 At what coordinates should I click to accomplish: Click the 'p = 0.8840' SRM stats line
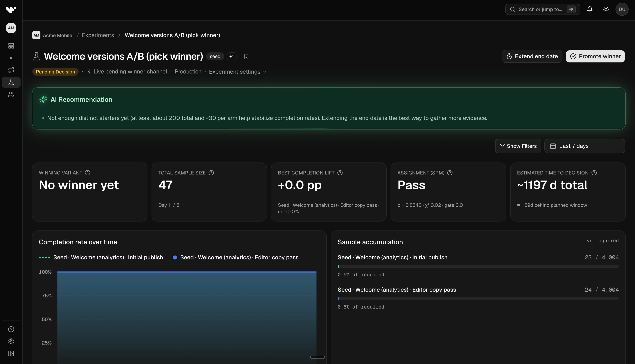(431, 205)
